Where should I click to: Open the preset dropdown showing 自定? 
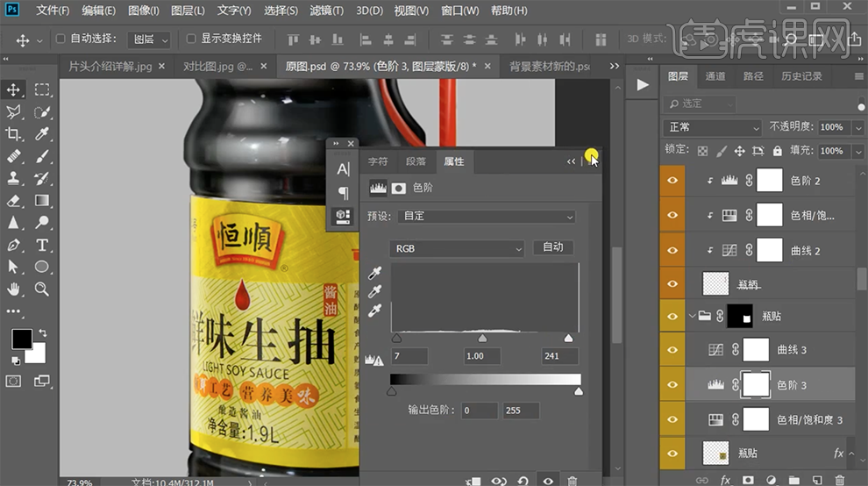pos(487,216)
